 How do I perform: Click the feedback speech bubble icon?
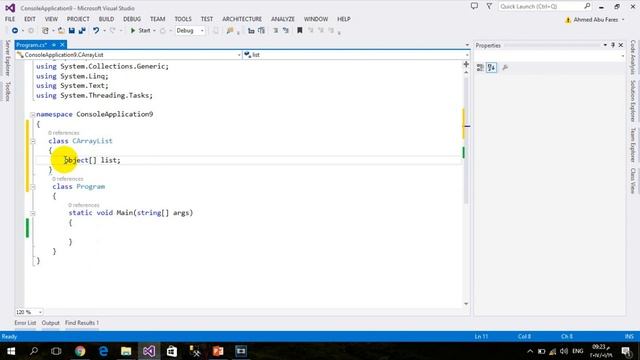[474, 6]
